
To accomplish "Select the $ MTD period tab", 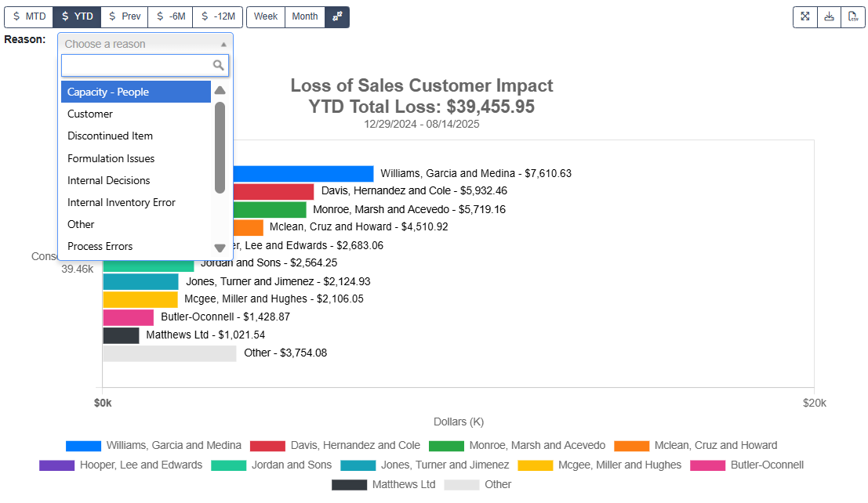I will [x=28, y=16].
